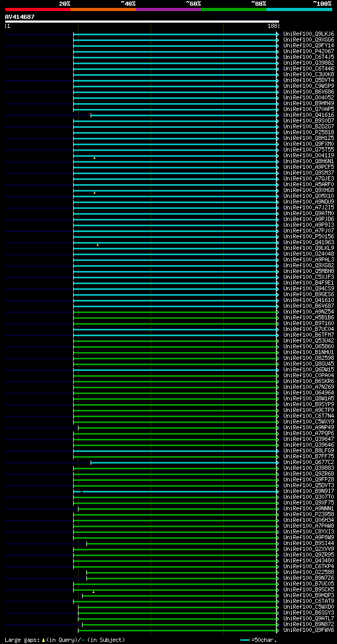Select hit label UniRef100_P23958
Image resolution: width=337 pixels, height=644 pixels.
[309, 515]
